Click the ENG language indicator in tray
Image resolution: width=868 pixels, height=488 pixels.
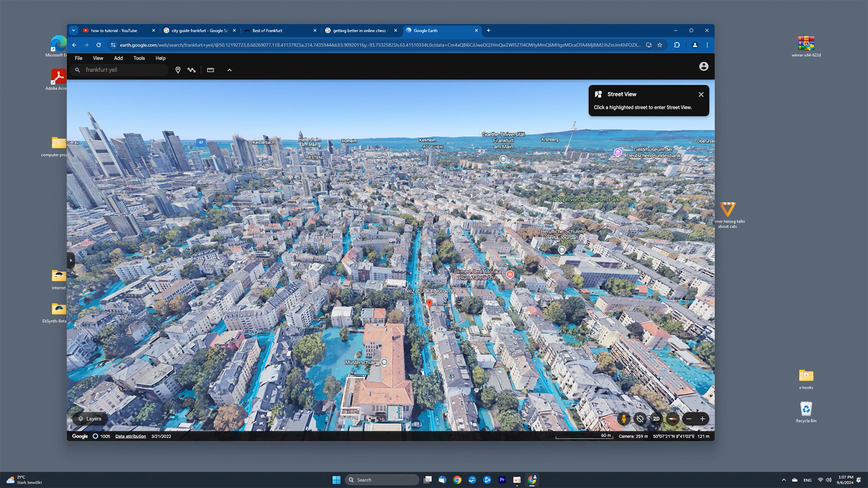tap(807, 480)
